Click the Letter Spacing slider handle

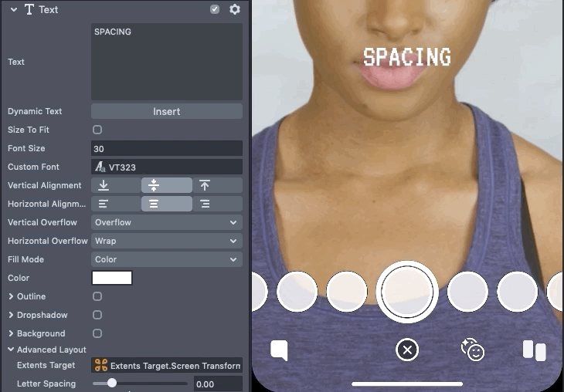pos(112,383)
